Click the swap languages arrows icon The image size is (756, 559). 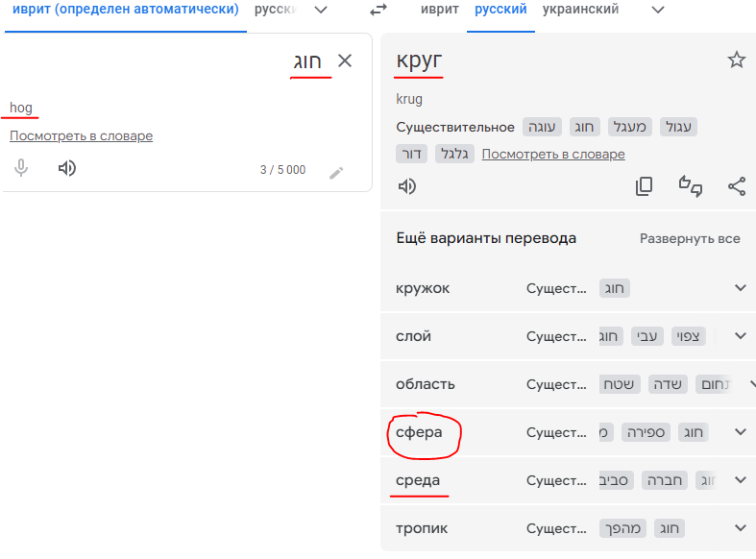pyautogui.click(x=378, y=10)
